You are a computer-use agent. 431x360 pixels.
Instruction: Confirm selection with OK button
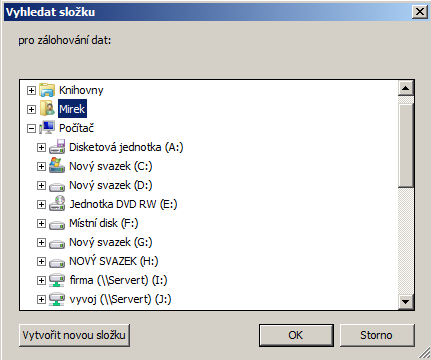click(296, 335)
